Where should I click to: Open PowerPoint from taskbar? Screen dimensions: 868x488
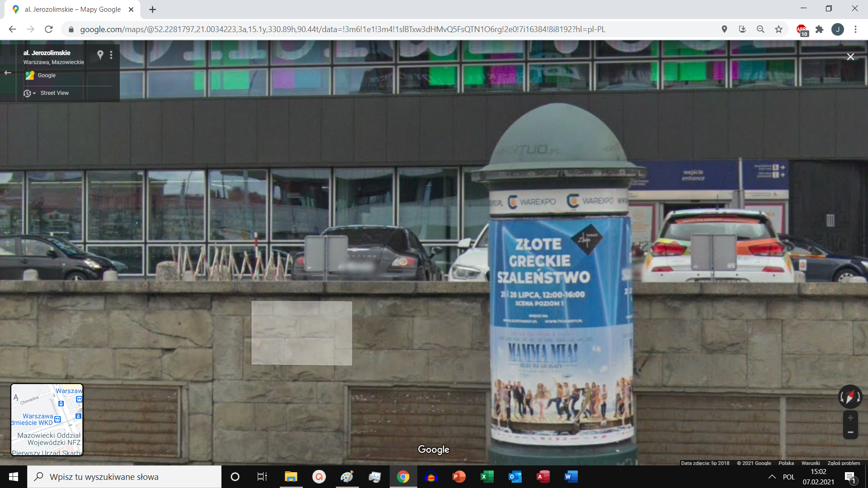[459, 477]
